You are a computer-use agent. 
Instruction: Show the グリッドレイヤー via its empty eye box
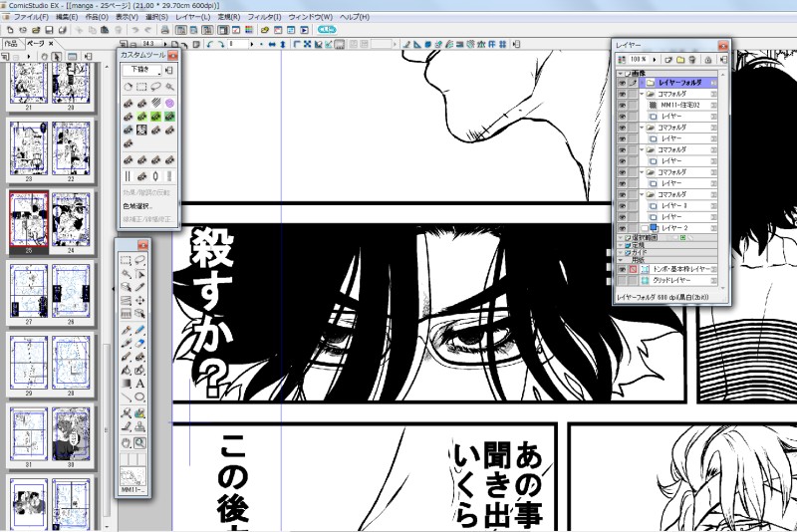coord(622,280)
